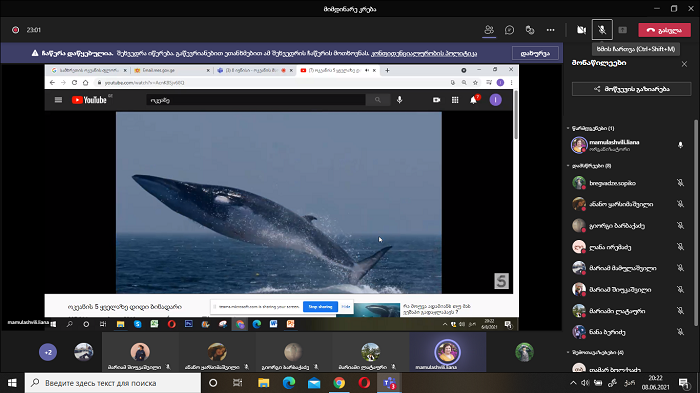Open the privacy policy link in banner

click(x=424, y=53)
